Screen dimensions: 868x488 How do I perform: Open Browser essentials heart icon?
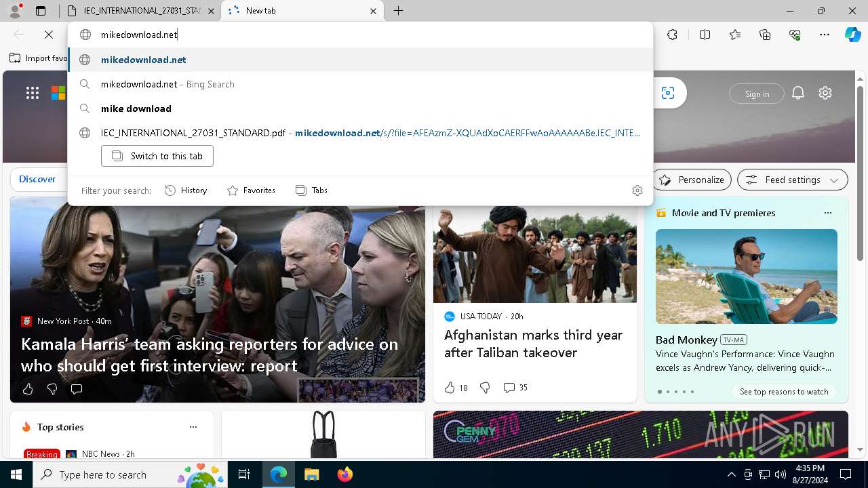pyautogui.click(x=795, y=35)
